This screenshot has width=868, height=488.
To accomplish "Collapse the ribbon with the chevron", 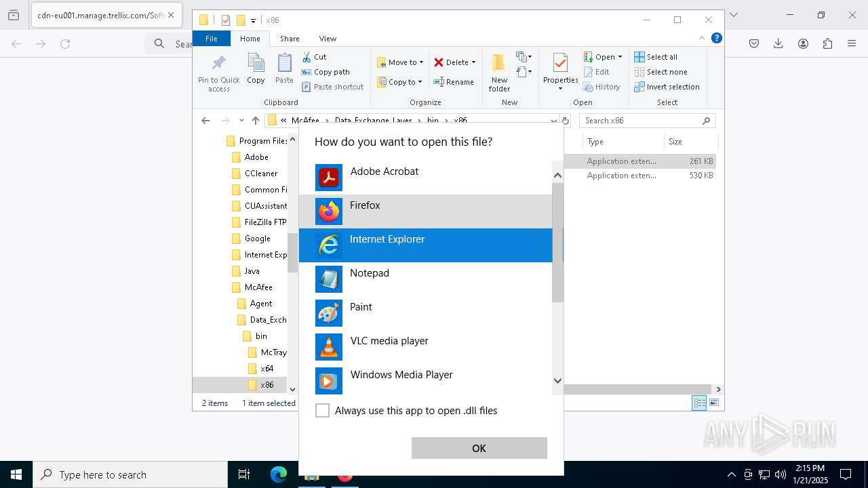I will pyautogui.click(x=702, y=39).
